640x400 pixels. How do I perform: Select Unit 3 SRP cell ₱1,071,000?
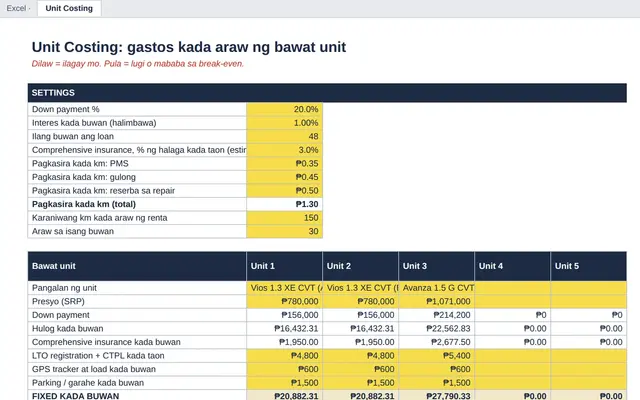pos(436,301)
